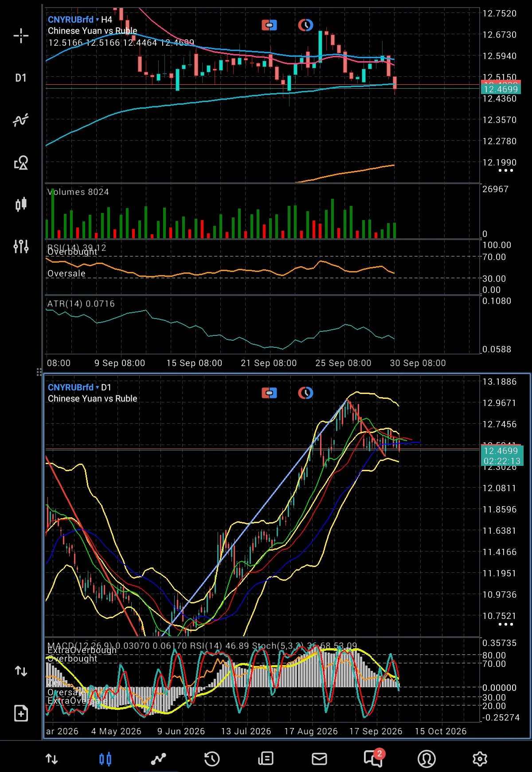
Task: Open the three-dot menu on the D1 price scale
Action: point(505,624)
